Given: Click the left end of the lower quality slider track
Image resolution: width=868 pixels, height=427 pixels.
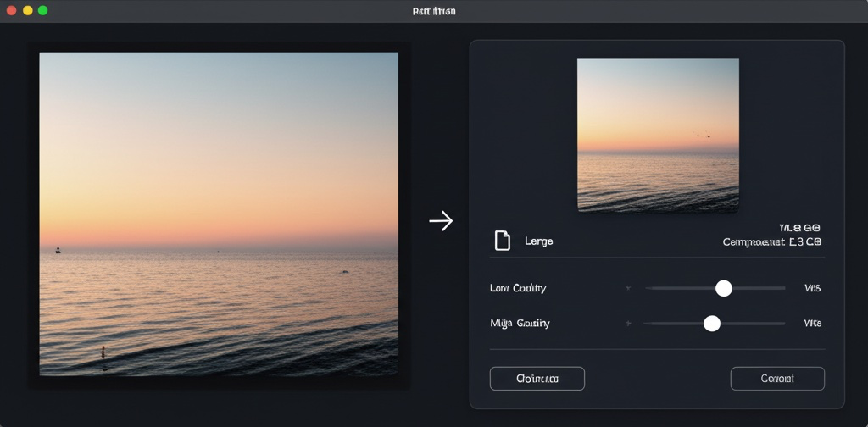Looking at the screenshot, I should (x=646, y=323).
